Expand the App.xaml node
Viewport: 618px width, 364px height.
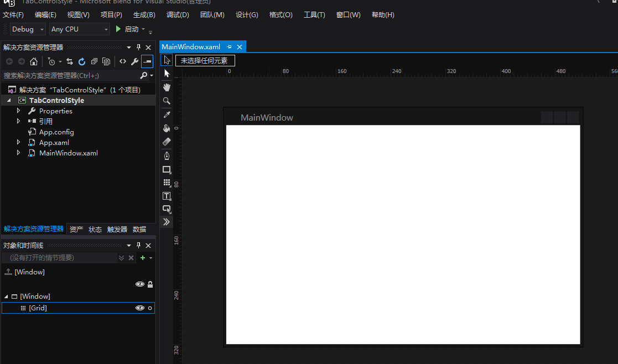18,142
